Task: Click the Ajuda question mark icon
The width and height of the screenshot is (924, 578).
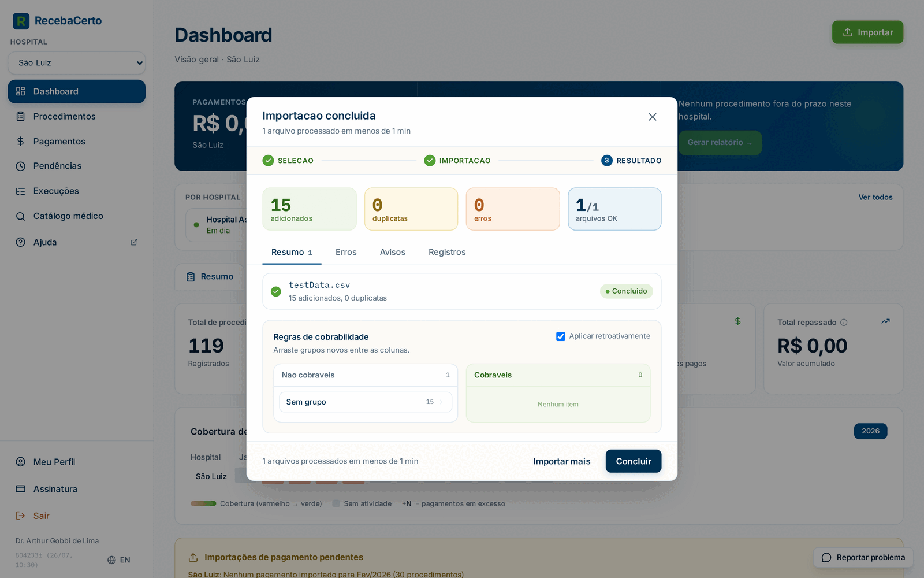Action: [x=21, y=242]
